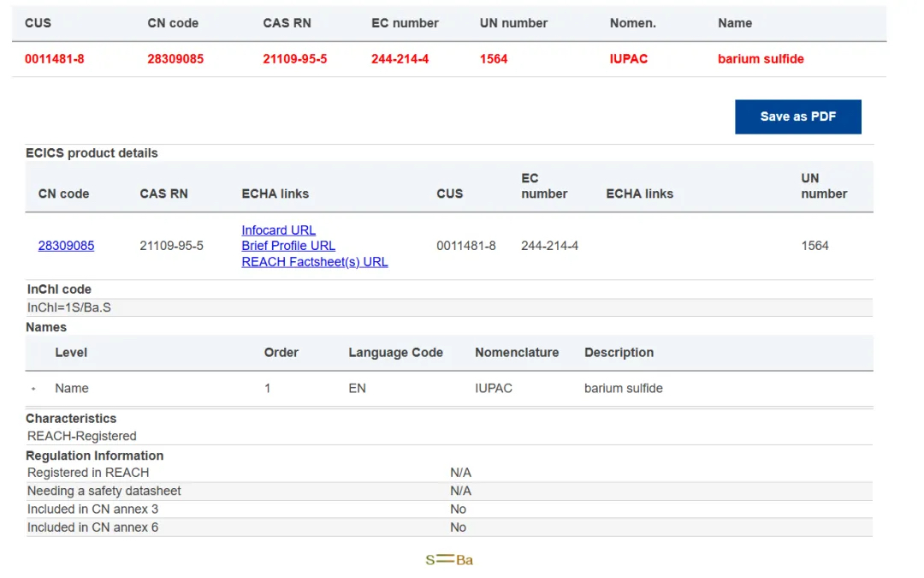
Task: Open the REACH Factsheet(s) URL link
Action: 314,262
